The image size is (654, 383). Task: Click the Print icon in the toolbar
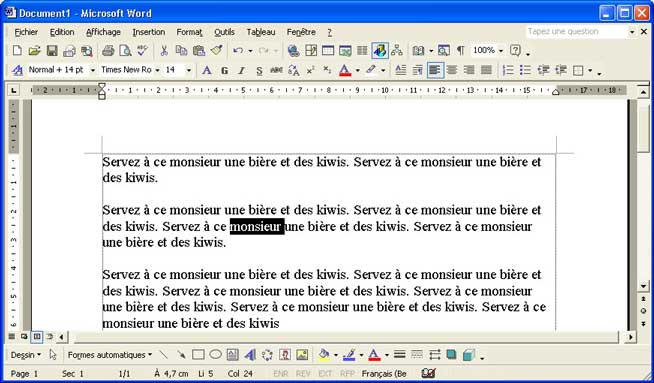pos(108,51)
